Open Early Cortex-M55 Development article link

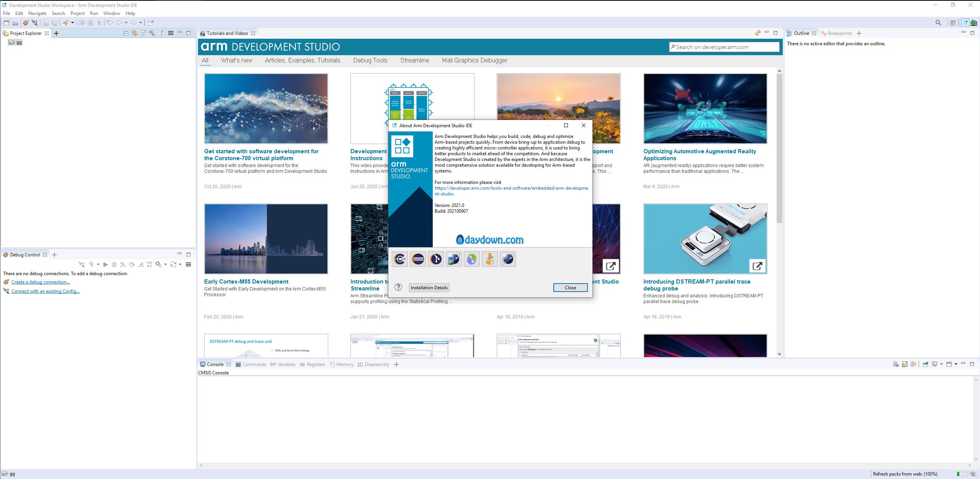(x=246, y=282)
